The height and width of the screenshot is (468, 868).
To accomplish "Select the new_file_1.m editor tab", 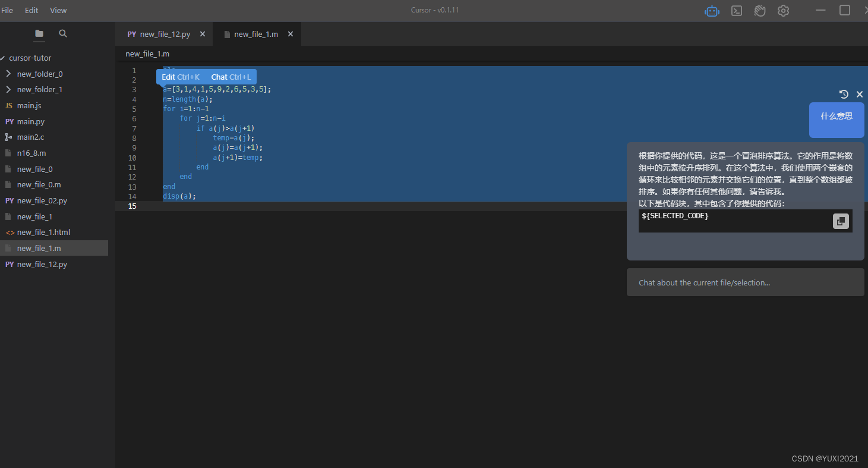I will (x=257, y=34).
